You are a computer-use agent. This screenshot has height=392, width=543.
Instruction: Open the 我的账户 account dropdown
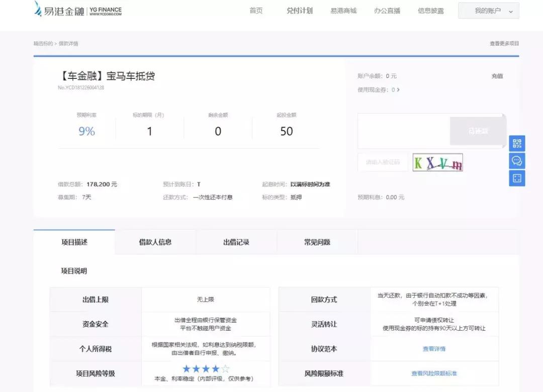click(x=487, y=10)
